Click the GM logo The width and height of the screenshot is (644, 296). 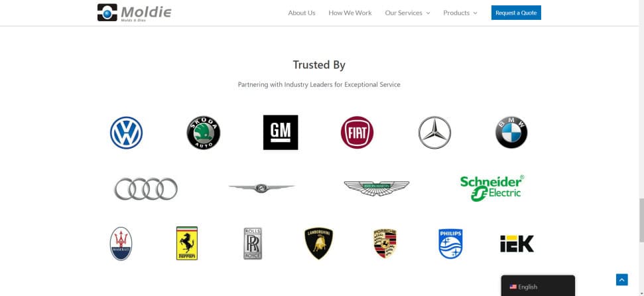coord(281,132)
